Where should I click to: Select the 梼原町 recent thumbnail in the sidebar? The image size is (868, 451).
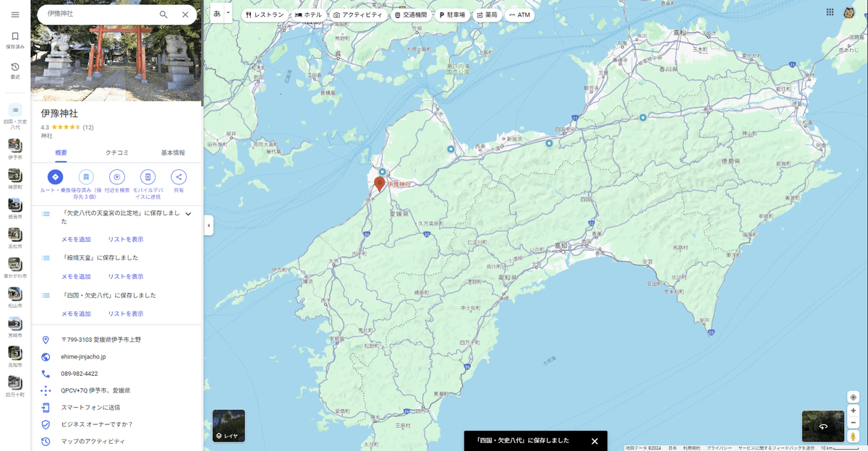[x=15, y=178]
